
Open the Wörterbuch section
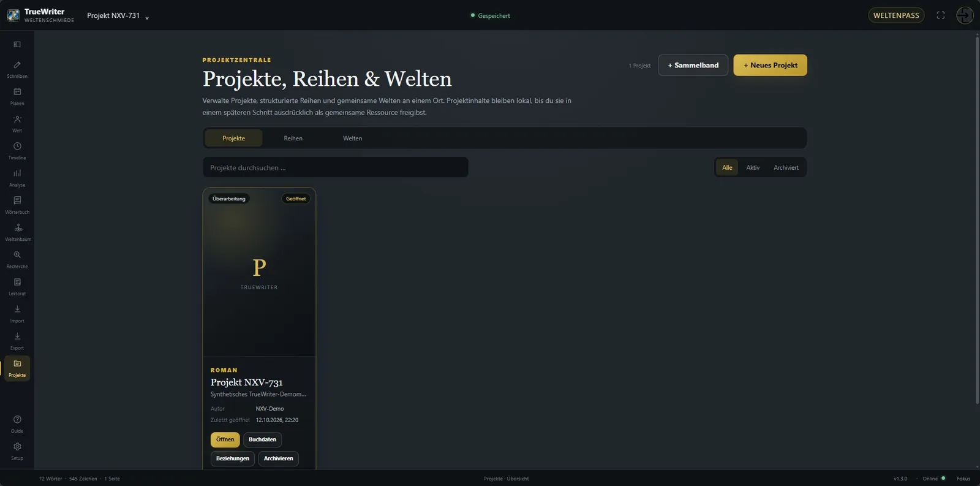tap(17, 205)
